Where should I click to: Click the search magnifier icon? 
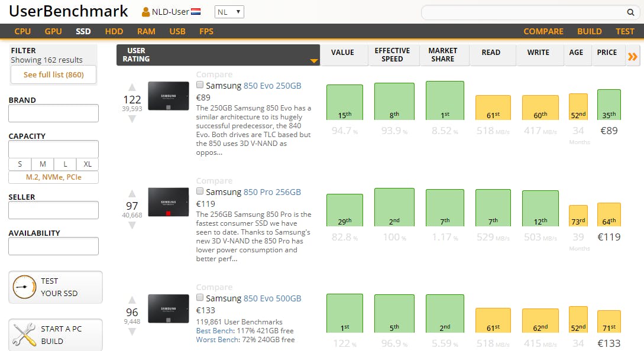coord(630,12)
